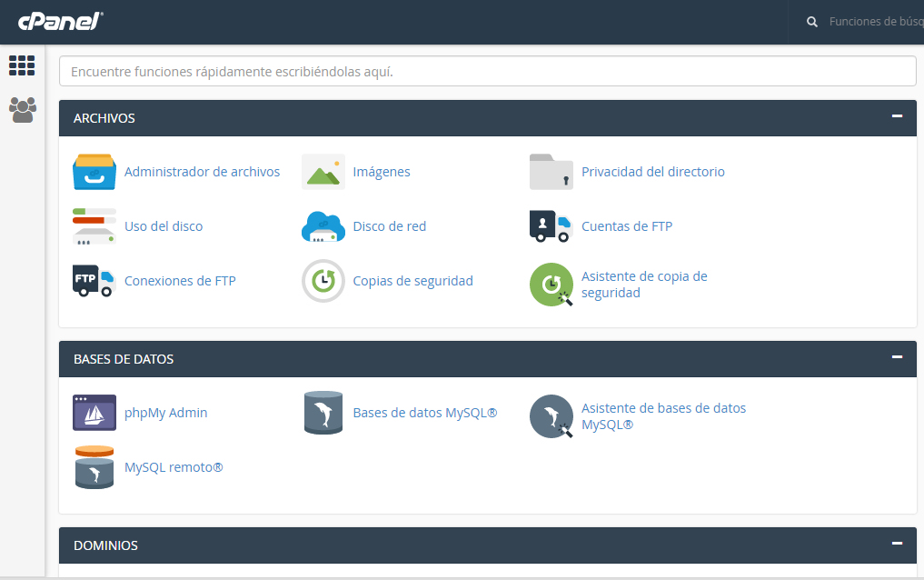Open the Disco de red cloud icon
Viewport: 924px width, 580px height.
(323, 226)
